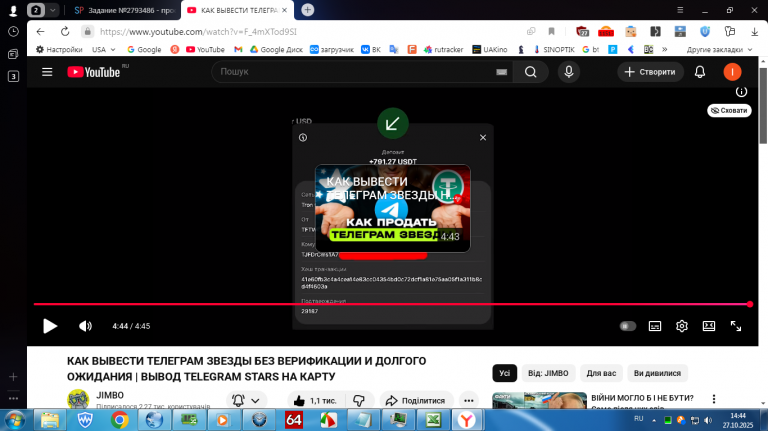The width and height of the screenshot is (768, 431).
Task: Click the playhead at end of timeline
Action: (749, 304)
